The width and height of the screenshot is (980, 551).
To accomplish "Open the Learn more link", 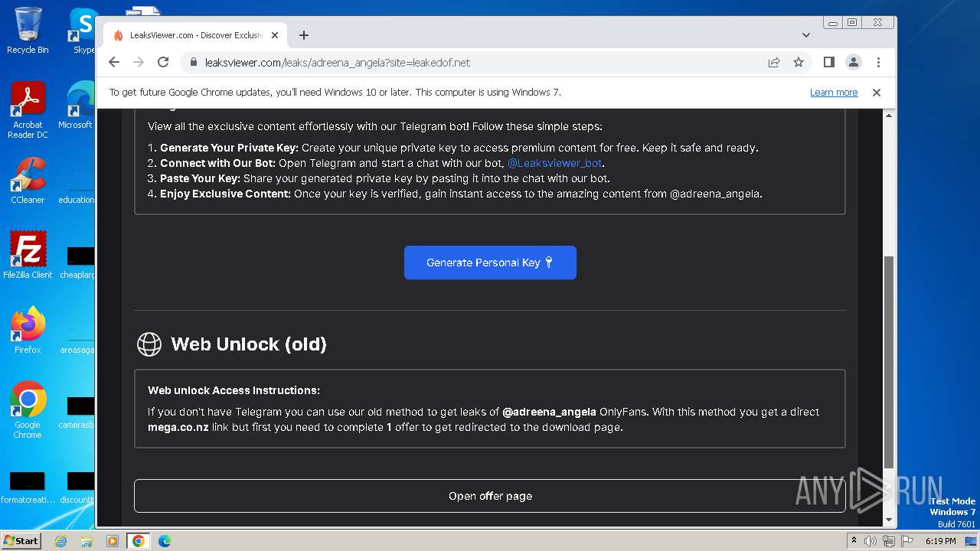I will 834,93.
